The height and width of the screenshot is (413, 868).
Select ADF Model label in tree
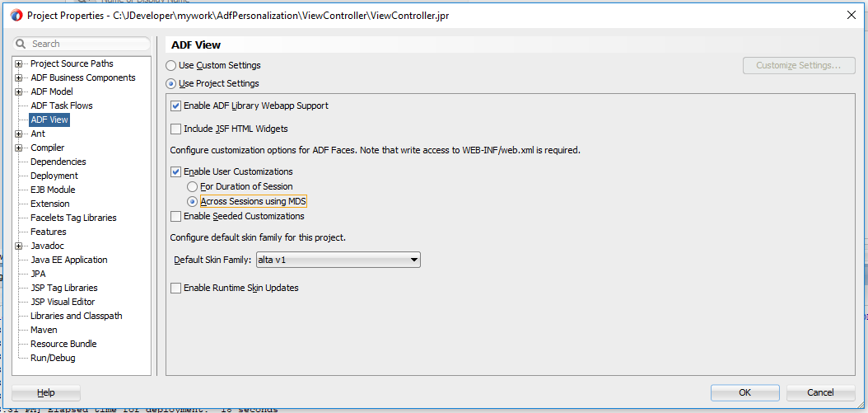point(52,92)
